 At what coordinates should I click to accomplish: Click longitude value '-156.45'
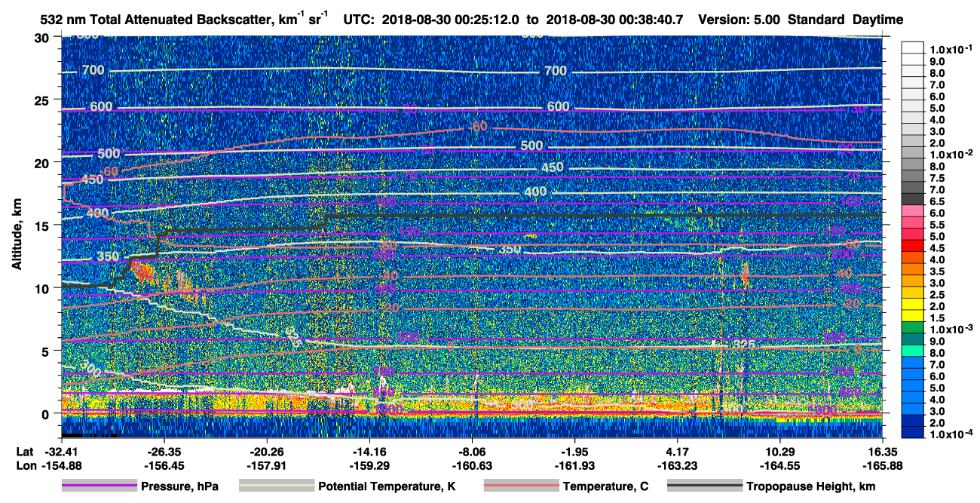tap(164, 465)
